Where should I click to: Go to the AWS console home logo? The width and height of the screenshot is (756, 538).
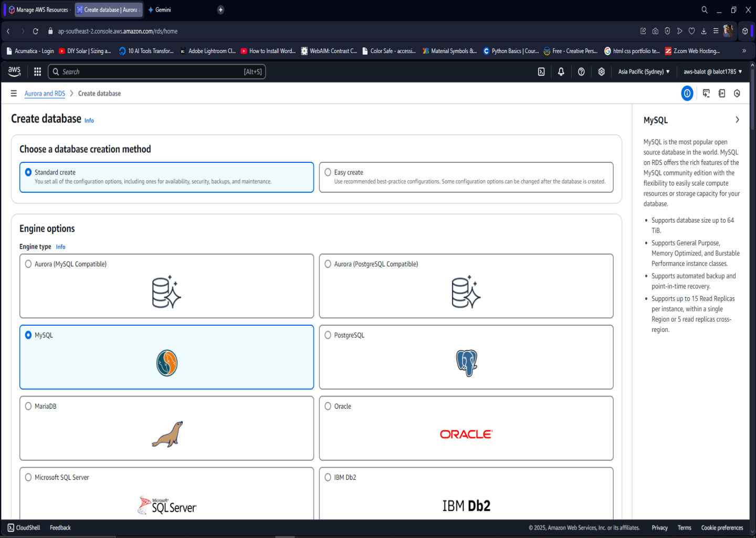click(14, 71)
